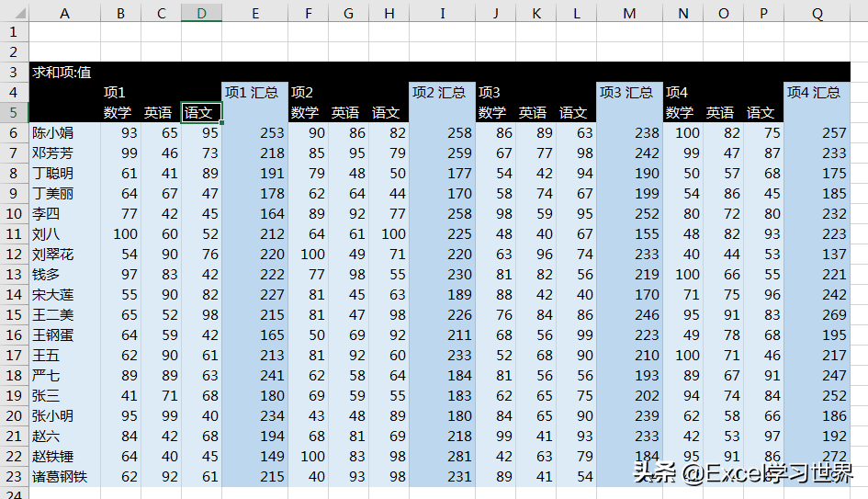Screen dimensions: 868x499
Task: Click 项1 汇总 value 149 for 赵铁锤
Action: [254, 457]
